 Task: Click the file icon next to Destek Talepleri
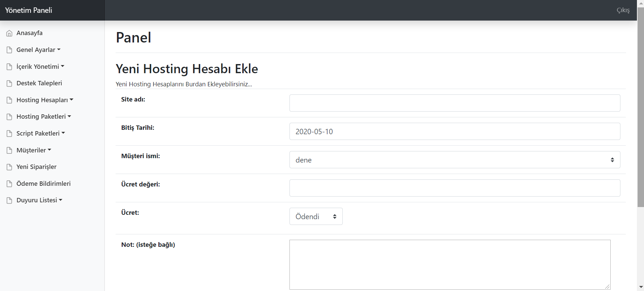[x=9, y=83]
